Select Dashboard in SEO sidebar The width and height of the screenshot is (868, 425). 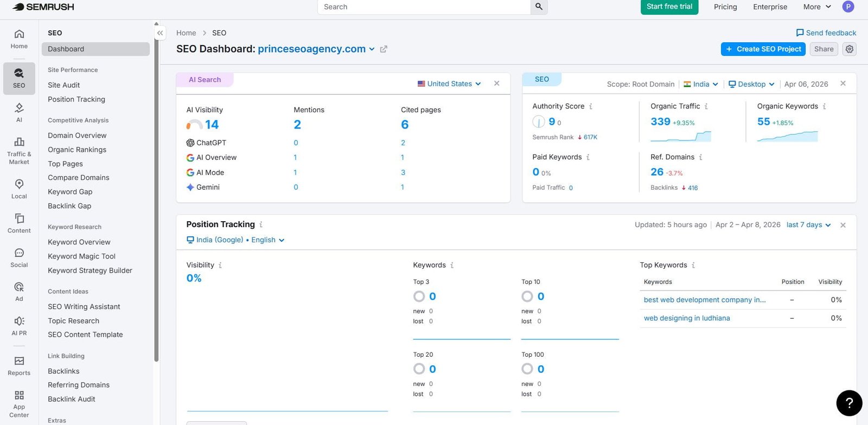[95, 49]
